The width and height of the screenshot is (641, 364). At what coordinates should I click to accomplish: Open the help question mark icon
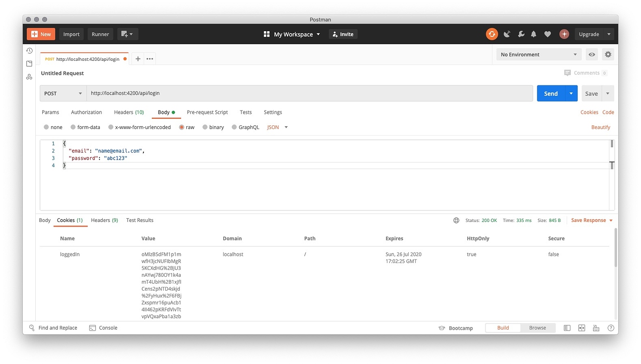point(611,328)
